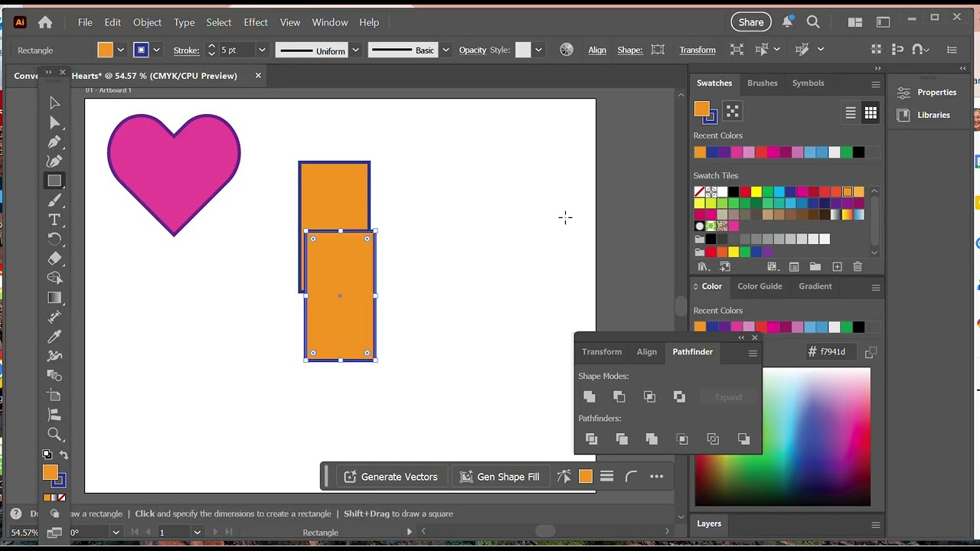980x551 pixels.
Task: Apply Intersect shape mode
Action: pos(649,396)
